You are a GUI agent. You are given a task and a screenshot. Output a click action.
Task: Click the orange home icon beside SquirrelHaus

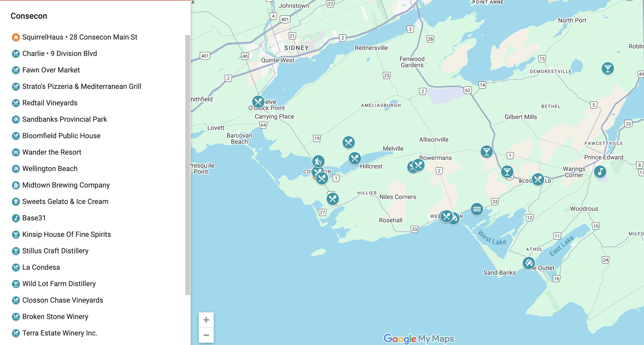[x=16, y=37]
